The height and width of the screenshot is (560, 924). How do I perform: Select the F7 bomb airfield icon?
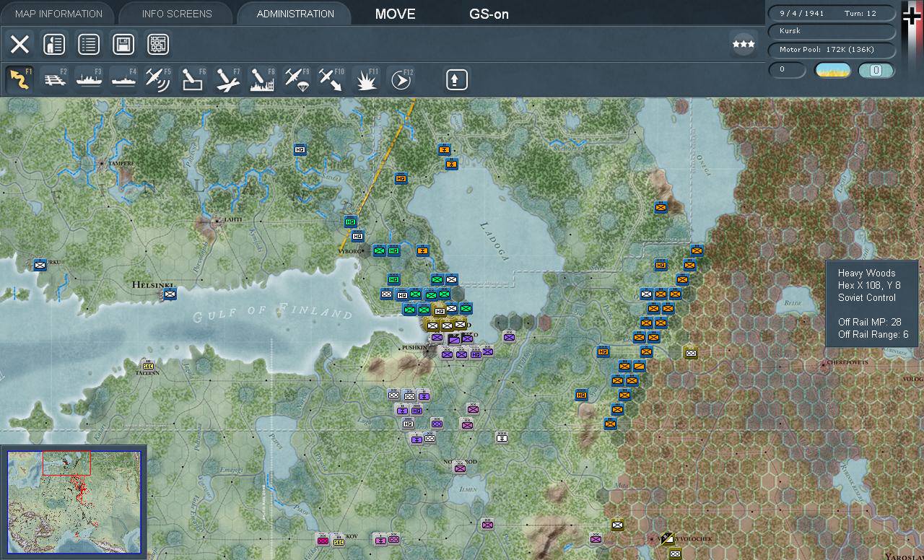coord(227,79)
